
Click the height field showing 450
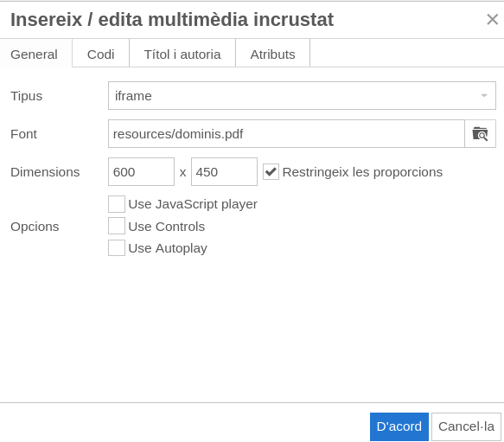[224, 172]
